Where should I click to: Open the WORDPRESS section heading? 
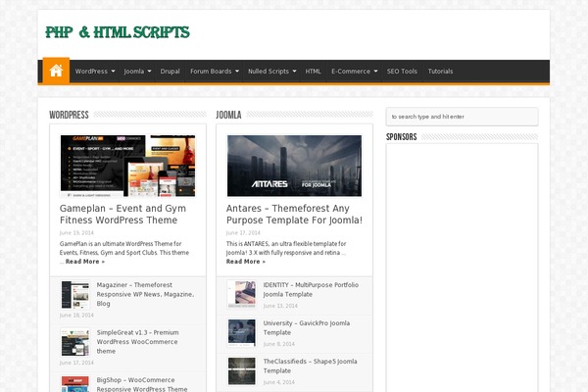(69, 115)
